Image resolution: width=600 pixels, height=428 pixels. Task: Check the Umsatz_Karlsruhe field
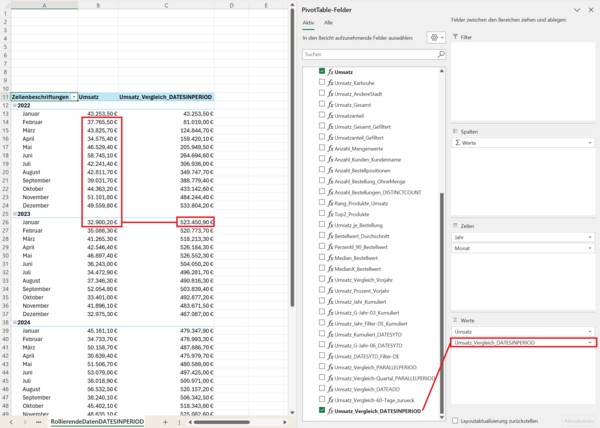pyautogui.click(x=322, y=82)
